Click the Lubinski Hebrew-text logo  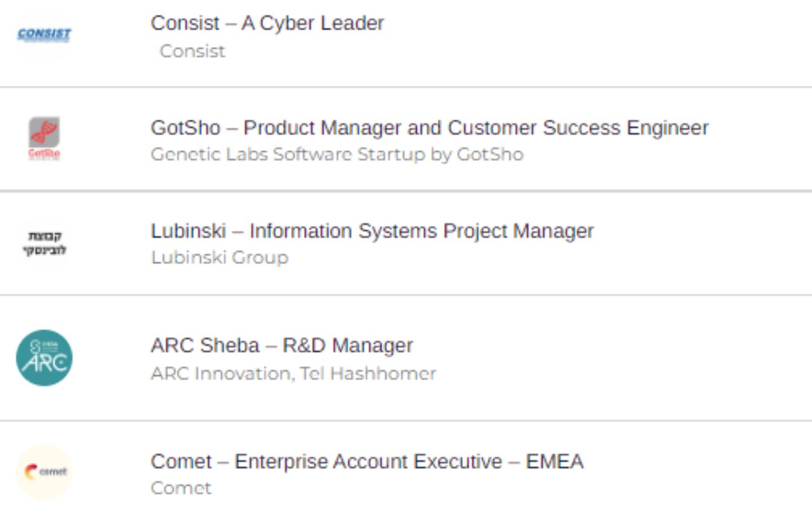44,243
